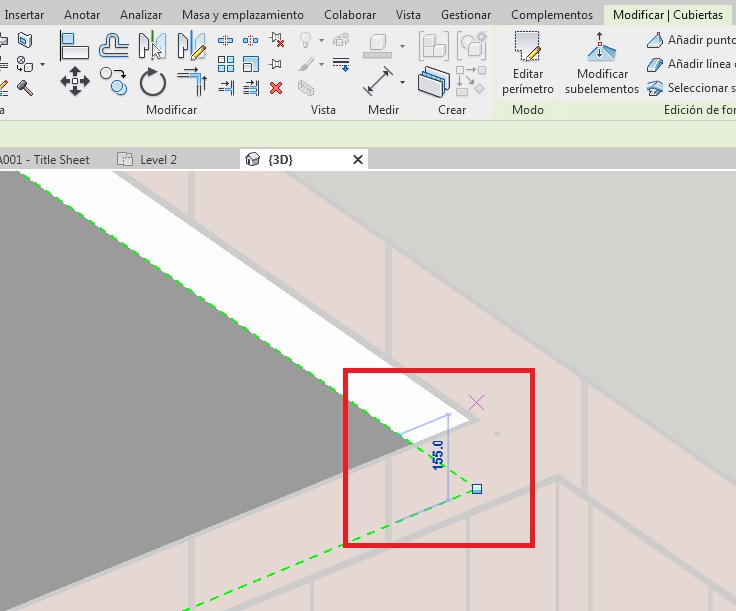Switch to the Level 2 view tab
736x611 pixels.
click(x=158, y=160)
